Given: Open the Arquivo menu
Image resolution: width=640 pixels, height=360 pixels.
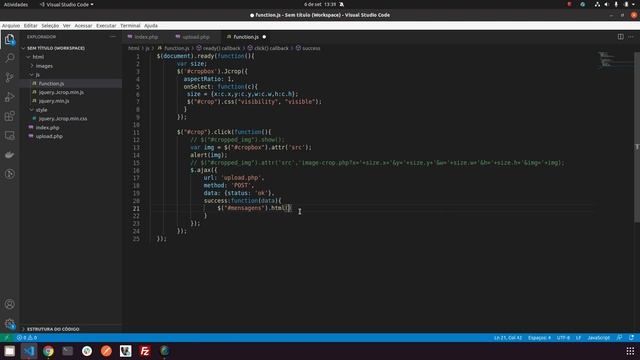Looking at the screenshot, I should pos(11,26).
